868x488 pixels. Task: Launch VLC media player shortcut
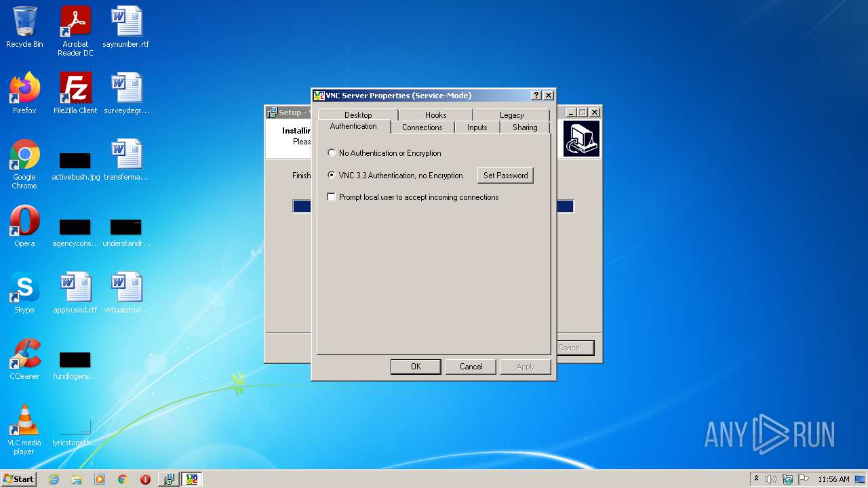coord(24,430)
